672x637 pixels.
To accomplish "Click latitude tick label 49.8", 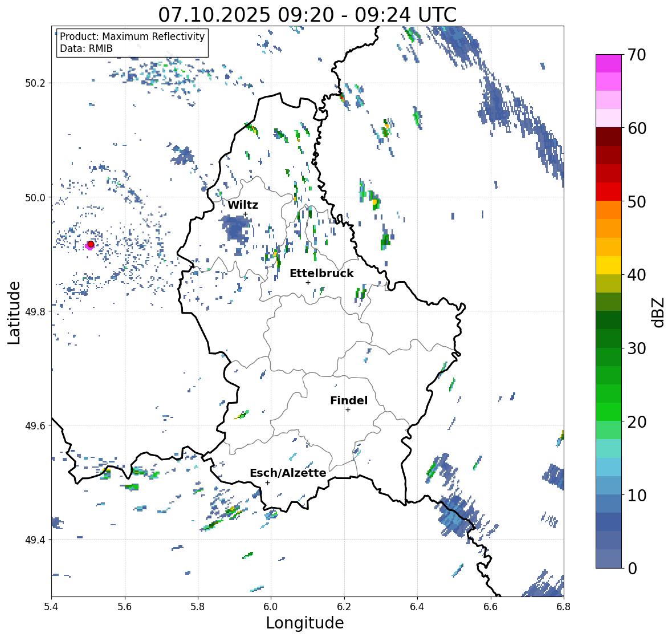I will (x=35, y=311).
